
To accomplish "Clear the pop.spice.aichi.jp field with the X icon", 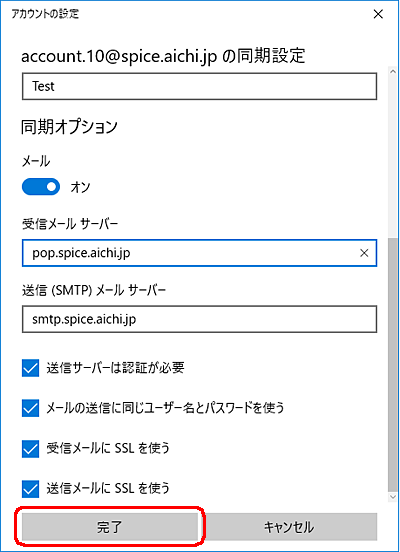I will coord(364,253).
